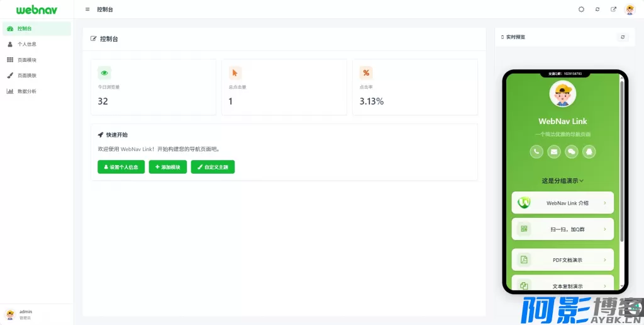Viewport: 644px width, 325px height.
Task: Open the PDF文档演示 link in the preview
Action: [563, 259]
